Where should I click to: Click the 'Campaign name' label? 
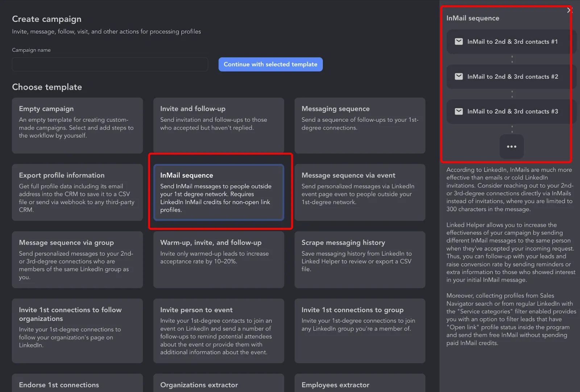[31, 50]
